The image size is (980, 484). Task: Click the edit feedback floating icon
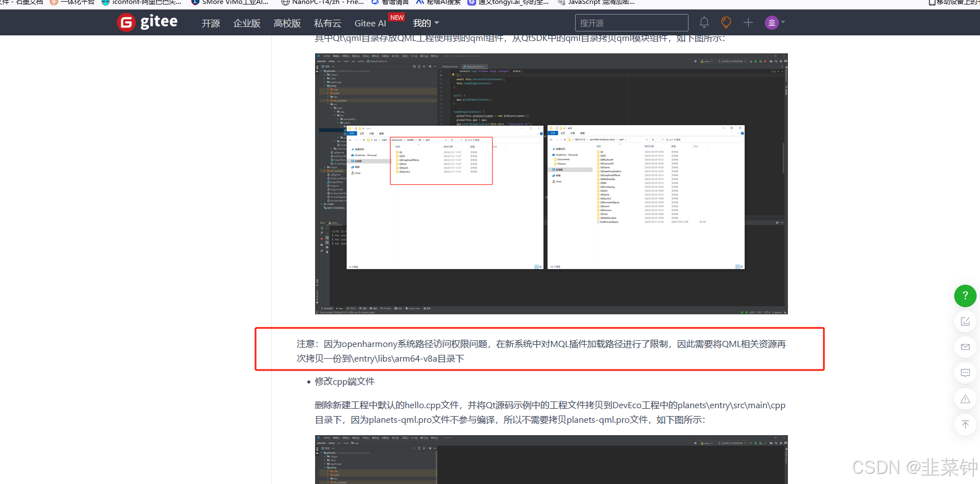(965, 321)
